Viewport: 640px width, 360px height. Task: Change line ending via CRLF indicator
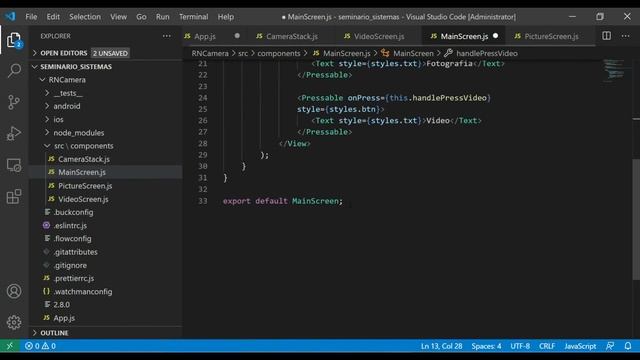[547, 346]
